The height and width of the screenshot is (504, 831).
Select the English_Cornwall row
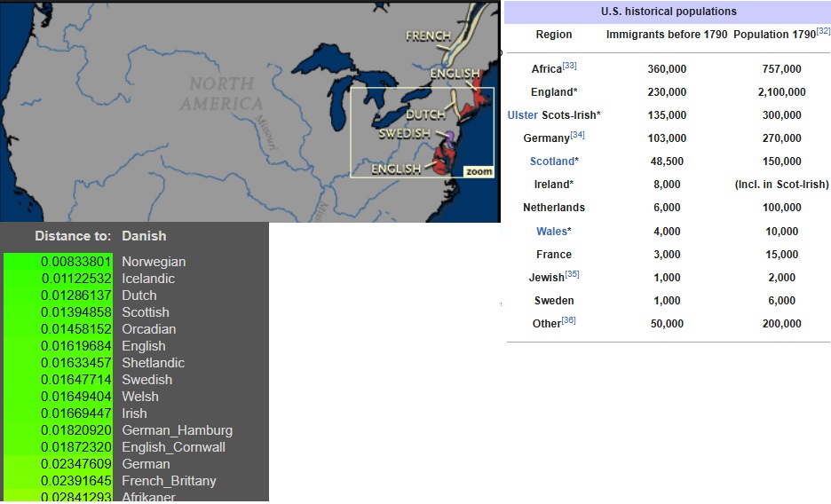[136, 447]
